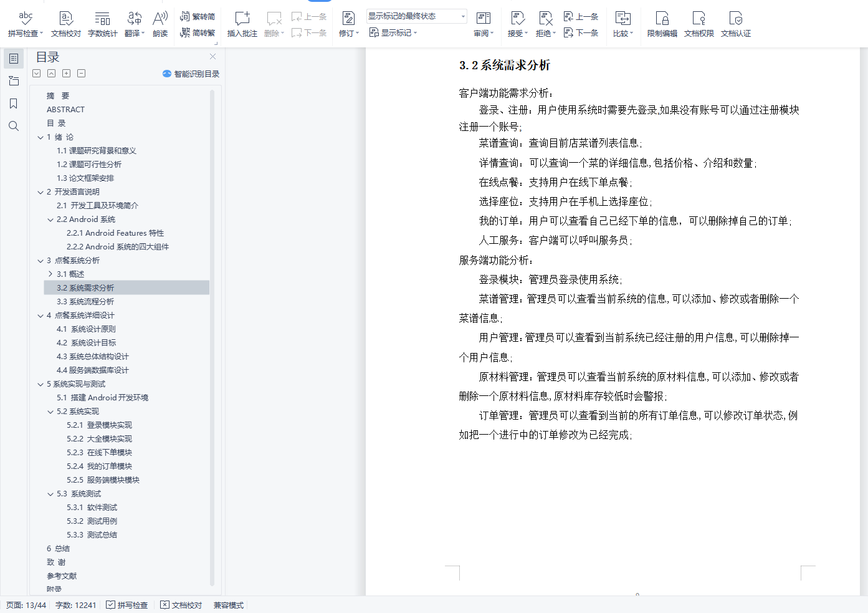Collapse the 5.2 系统实现 node
Viewport: 868px width, 613px height.
click(50, 412)
